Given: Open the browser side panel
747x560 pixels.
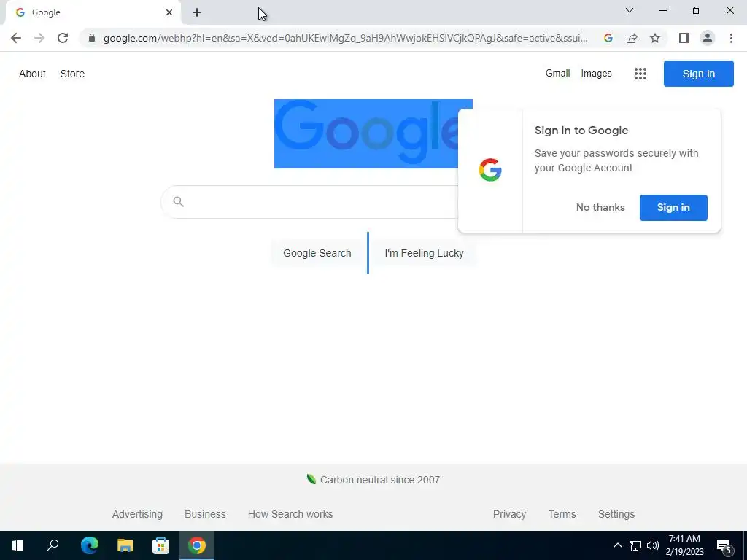Looking at the screenshot, I should pos(684,38).
